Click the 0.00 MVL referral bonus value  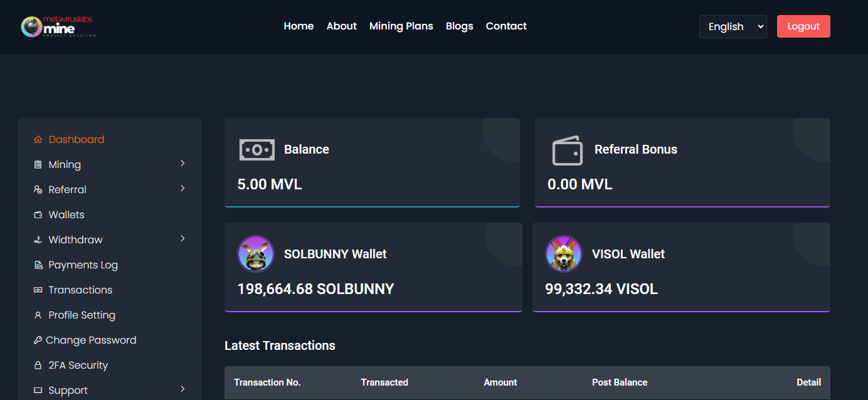[x=580, y=184]
